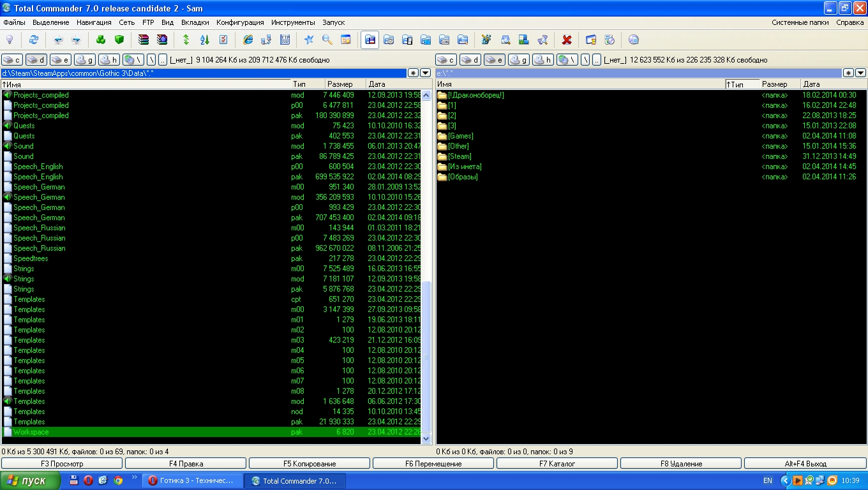This screenshot has width=868, height=490.
Task: Click the blue star favorites icon
Action: tap(309, 40)
